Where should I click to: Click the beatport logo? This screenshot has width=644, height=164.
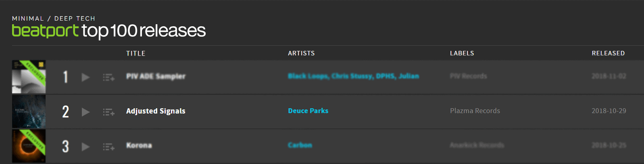point(45,31)
